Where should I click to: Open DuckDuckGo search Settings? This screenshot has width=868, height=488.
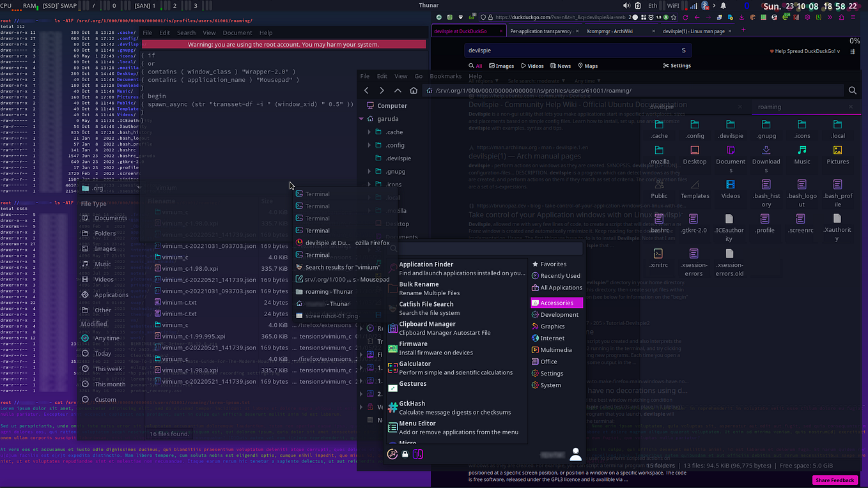point(677,66)
